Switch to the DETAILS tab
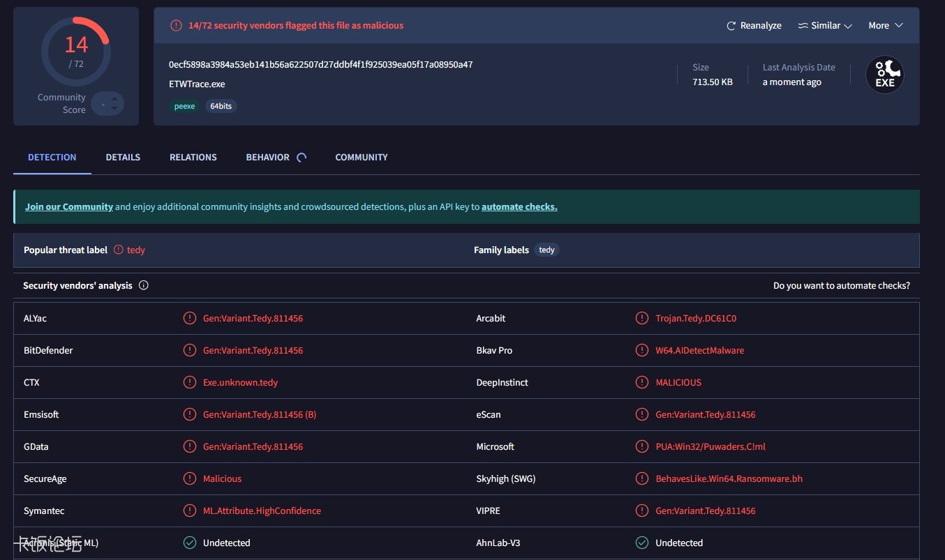Screen dimensions: 945x560 point(123,157)
